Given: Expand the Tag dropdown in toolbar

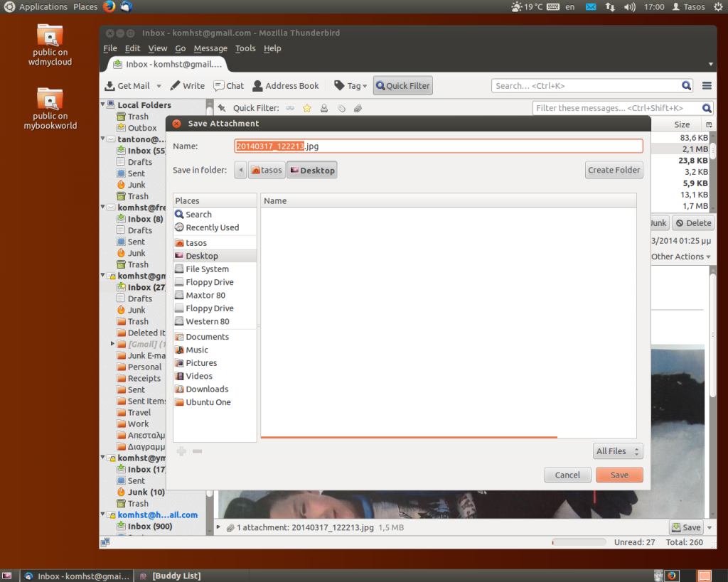Looking at the screenshot, I should [350, 86].
